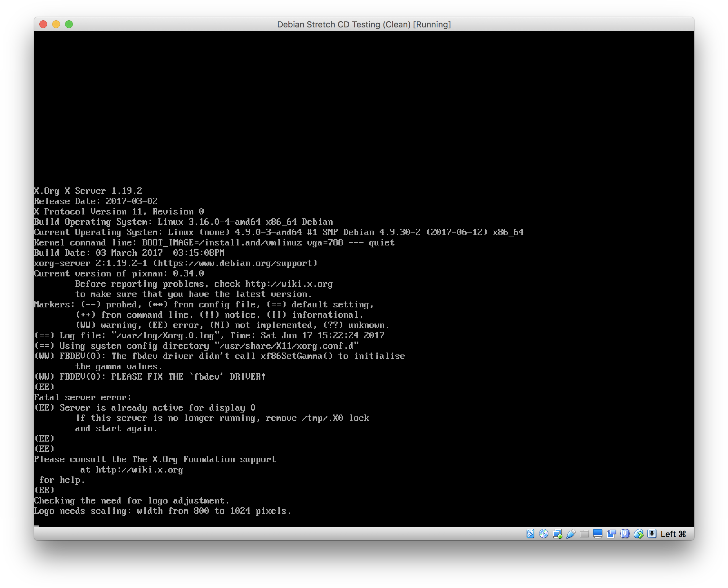
Task: Open the USB device selection menu
Action: coord(571,534)
